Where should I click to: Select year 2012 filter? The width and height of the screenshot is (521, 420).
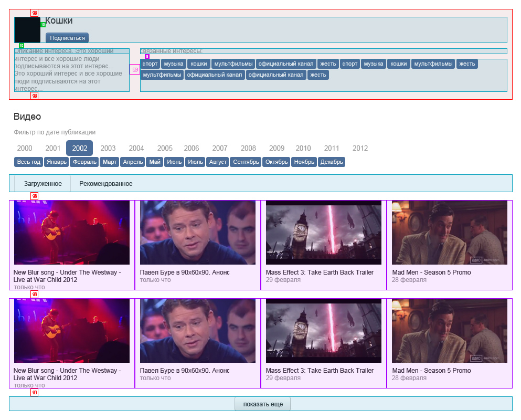click(x=360, y=148)
